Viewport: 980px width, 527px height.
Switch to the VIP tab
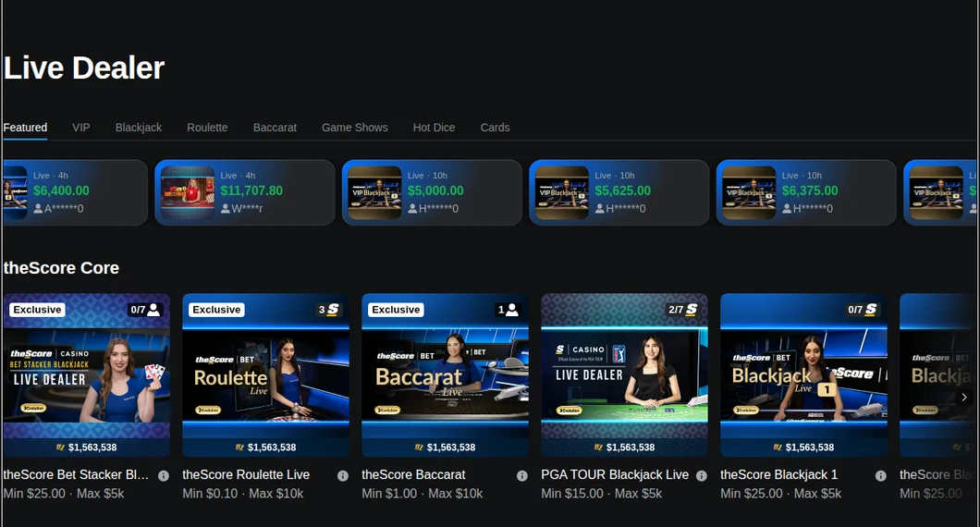pos(81,128)
